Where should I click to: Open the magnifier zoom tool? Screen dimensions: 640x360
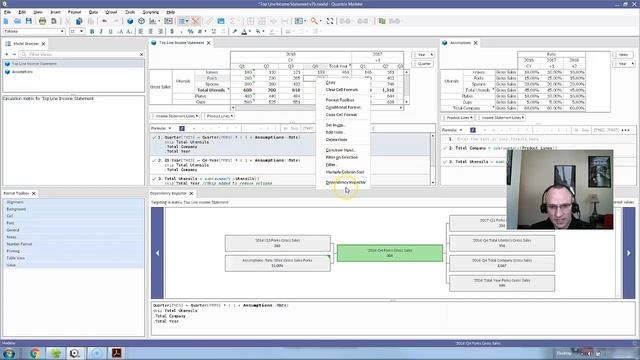point(314,21)
